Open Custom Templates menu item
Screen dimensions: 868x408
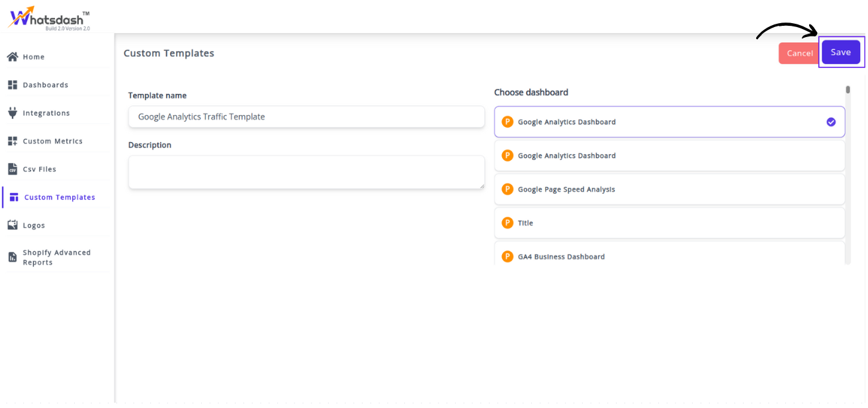click(x=60, y=197)
